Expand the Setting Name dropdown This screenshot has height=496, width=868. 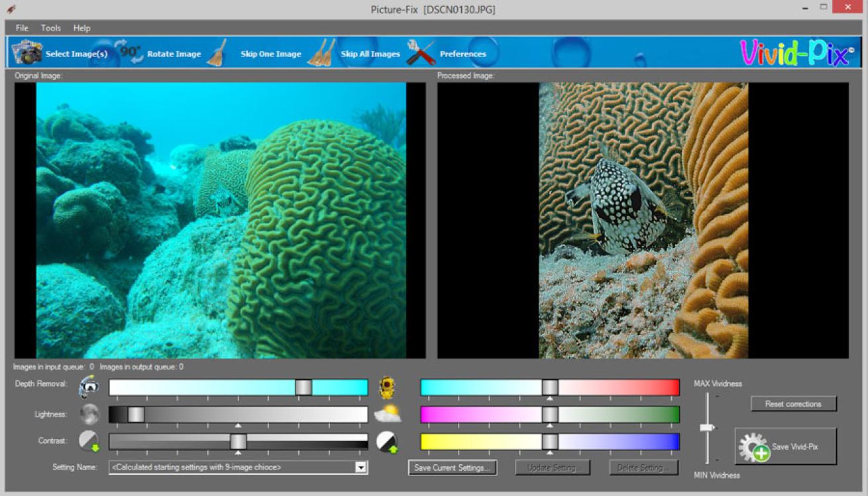pos(360,467)
